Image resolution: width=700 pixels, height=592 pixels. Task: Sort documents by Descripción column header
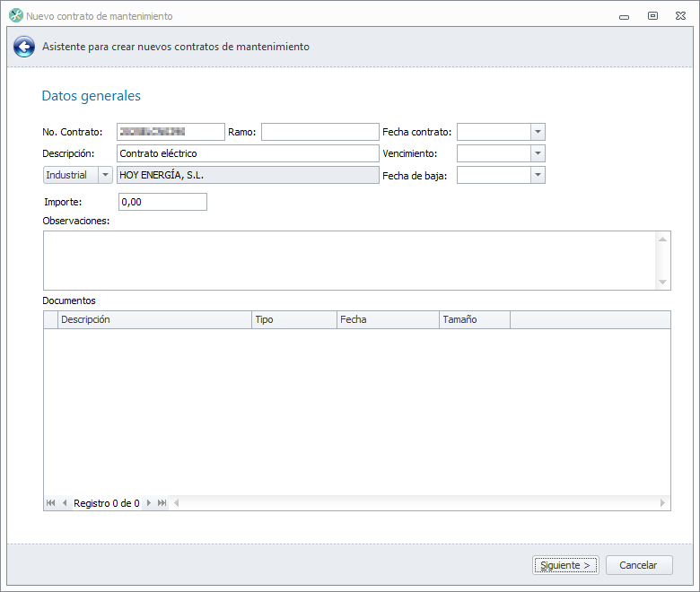pyautogui.click(x=154, y=319)
